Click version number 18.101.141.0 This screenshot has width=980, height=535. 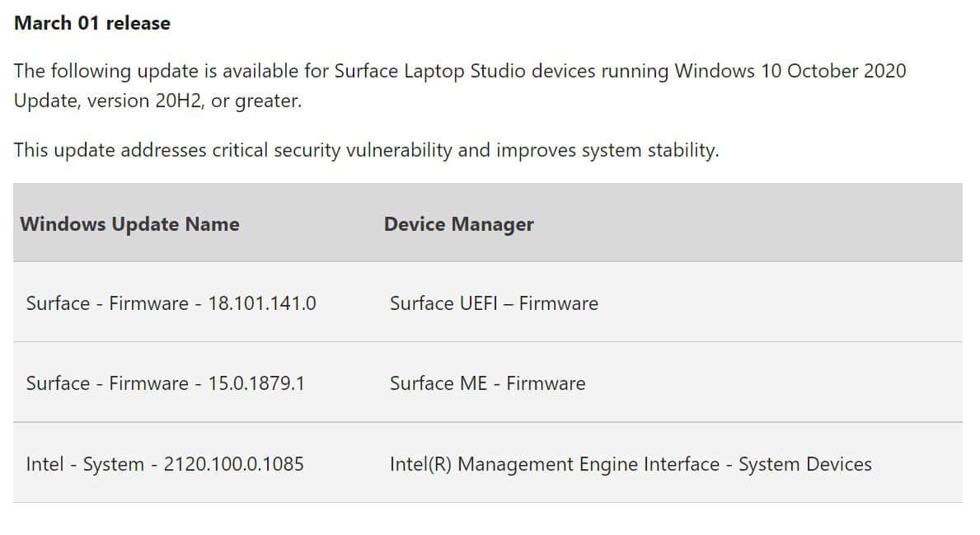262,303
